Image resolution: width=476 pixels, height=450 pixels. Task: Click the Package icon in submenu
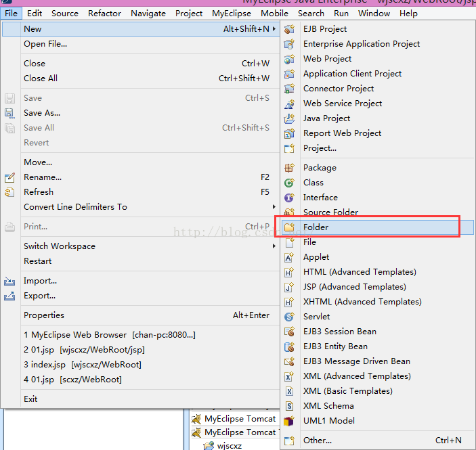tap(289, 168)
